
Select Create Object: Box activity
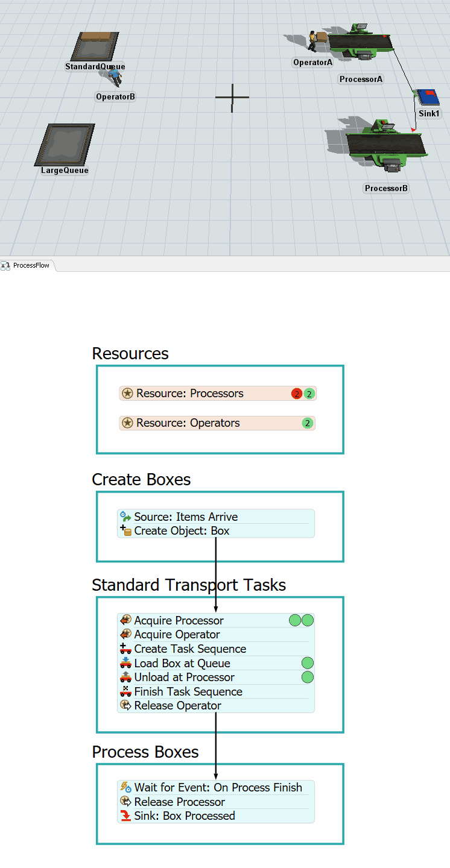pos(182,531)
